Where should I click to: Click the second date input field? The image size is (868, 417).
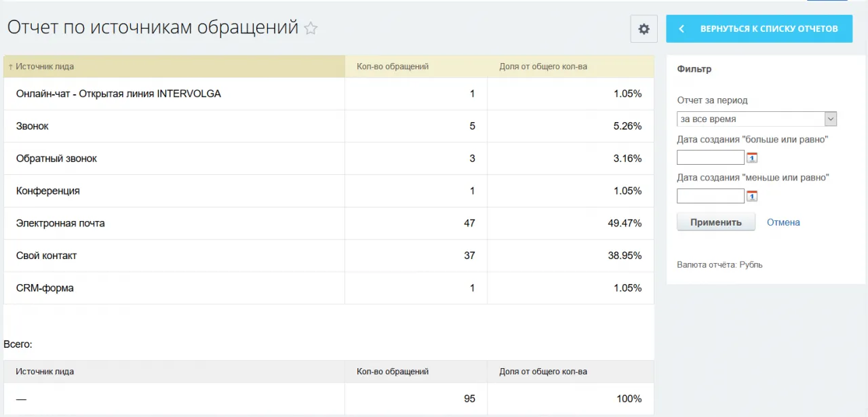point(710,195)
